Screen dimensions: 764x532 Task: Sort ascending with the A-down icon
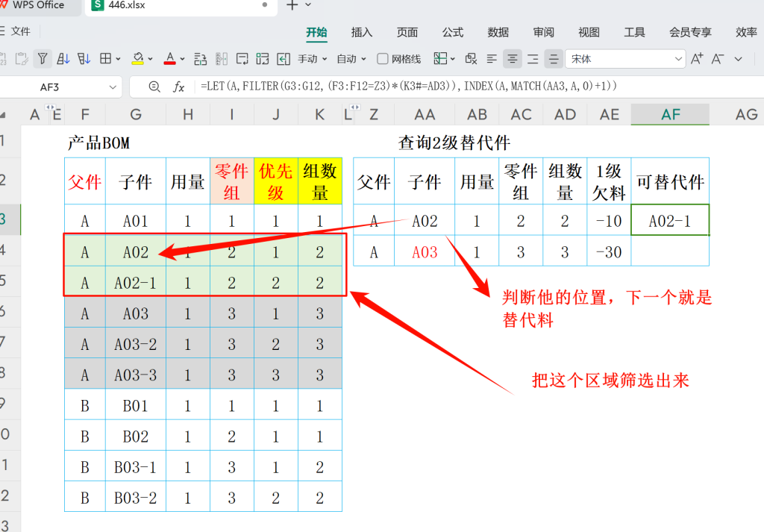click(63, 59)
